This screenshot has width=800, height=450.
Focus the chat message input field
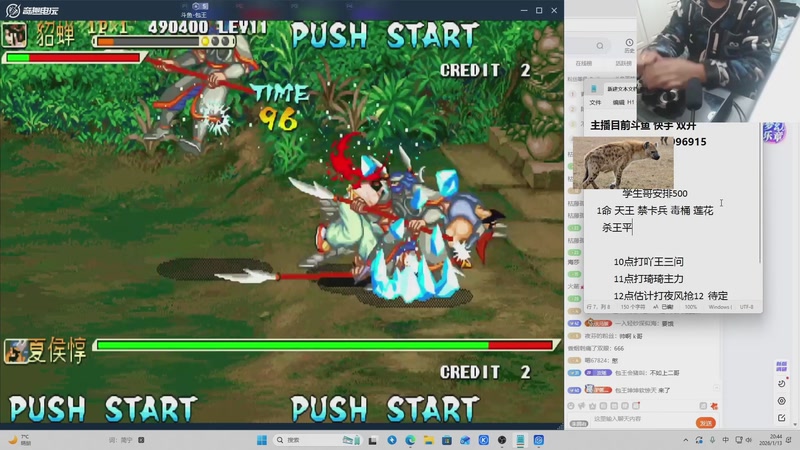pyautogui.click(x=643, y=419)
